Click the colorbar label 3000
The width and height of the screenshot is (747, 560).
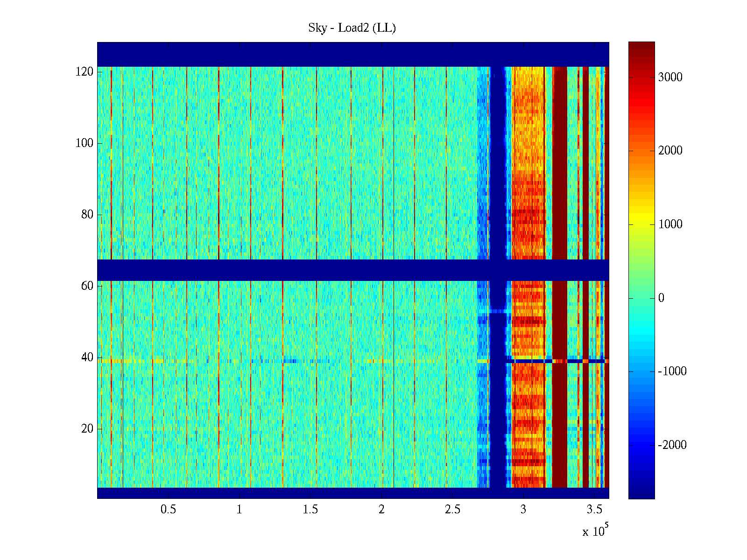tap(670, 77)
